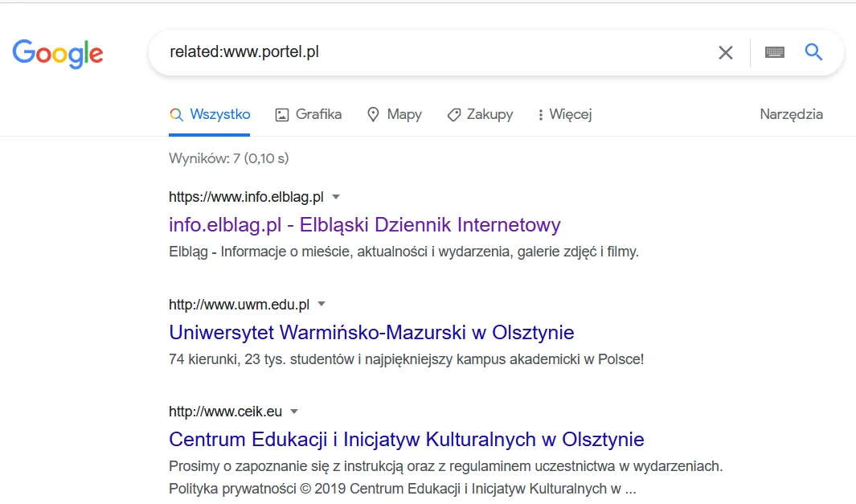Image resolution: width=856 pixels, height=504 pixels.
Task: Open the Zakupy tab
Action: click(480, 115)
